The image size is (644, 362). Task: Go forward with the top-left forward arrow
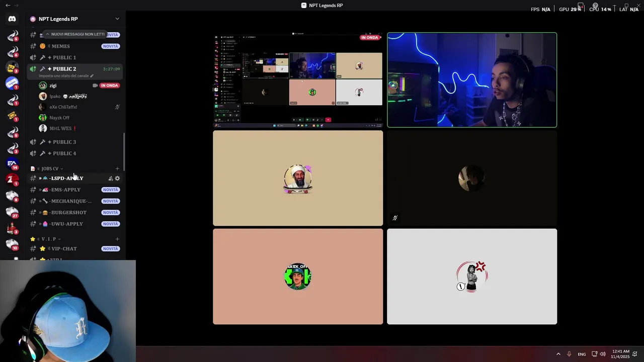pos(16,5)
